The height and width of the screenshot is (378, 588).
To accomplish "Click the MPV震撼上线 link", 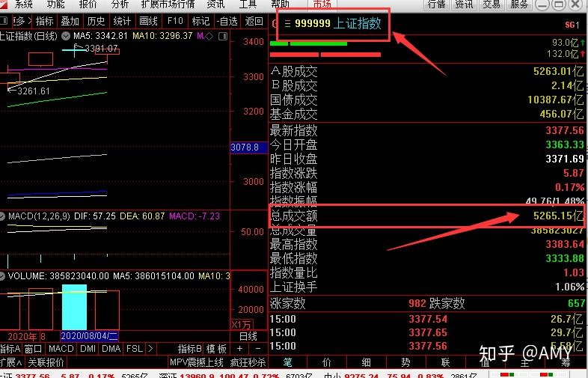I will tap(197, 362).
